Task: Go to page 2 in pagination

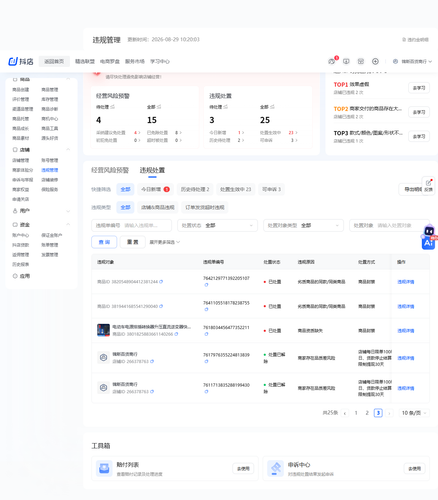Action: tap(367, 413)
